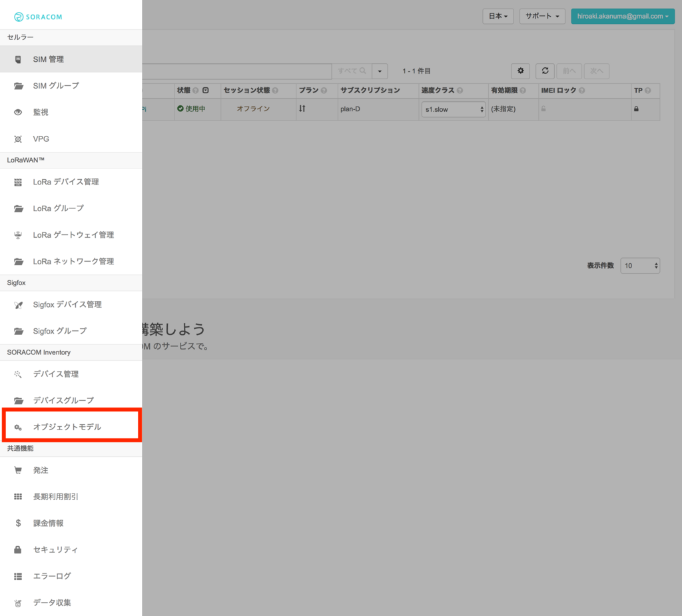Viewport: 682px width, 616px height.
Task: Open the s1.slow speed class dropdown
Action: point(453,109)
